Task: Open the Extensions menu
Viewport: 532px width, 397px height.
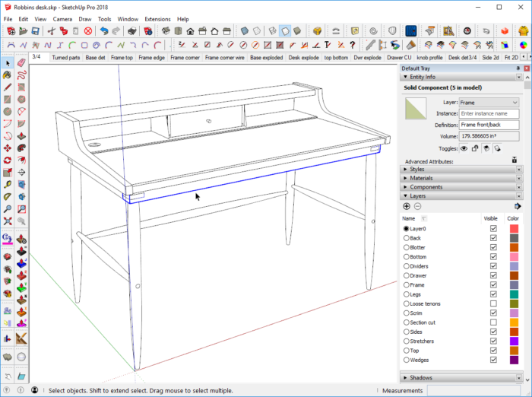Action: pyautogui.click(x=157, y=19)
